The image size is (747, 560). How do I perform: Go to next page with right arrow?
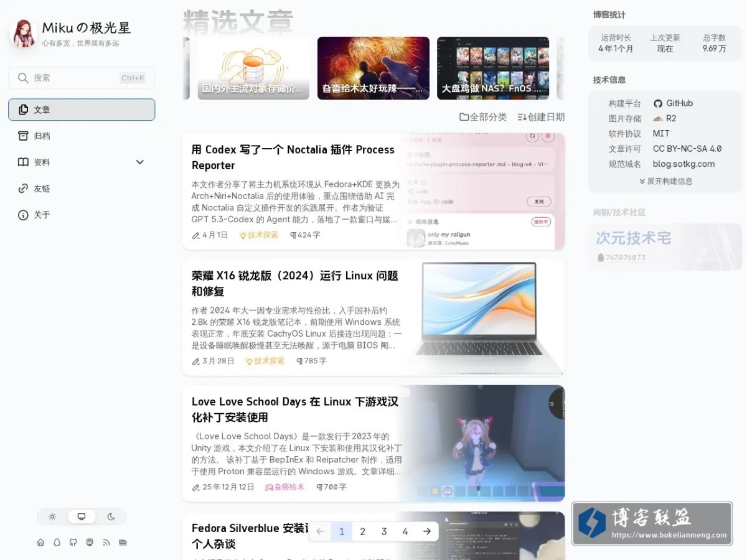tap(426, 531)
